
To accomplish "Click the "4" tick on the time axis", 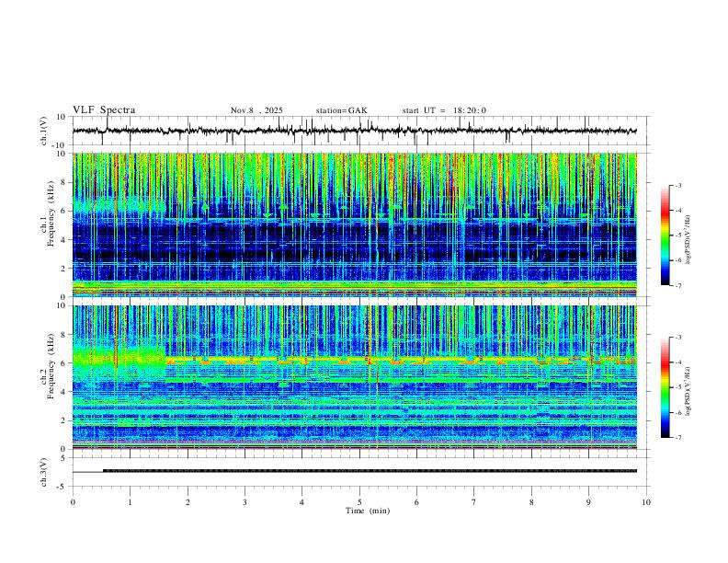I will 302,502.
